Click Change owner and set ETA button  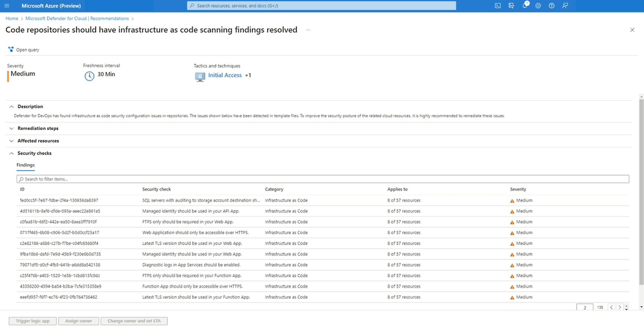pyautogui.click(x=134, y=321)
